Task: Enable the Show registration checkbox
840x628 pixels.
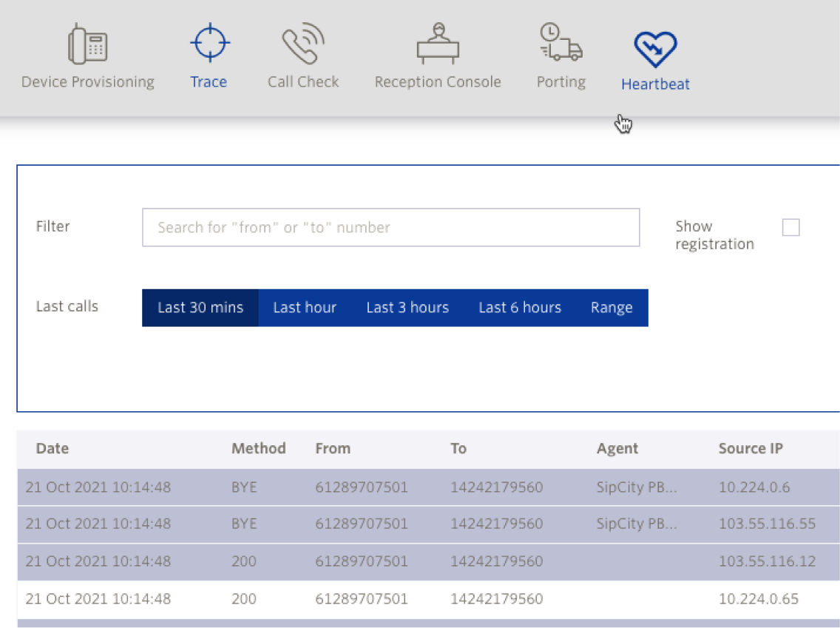Action: (790, 228)
